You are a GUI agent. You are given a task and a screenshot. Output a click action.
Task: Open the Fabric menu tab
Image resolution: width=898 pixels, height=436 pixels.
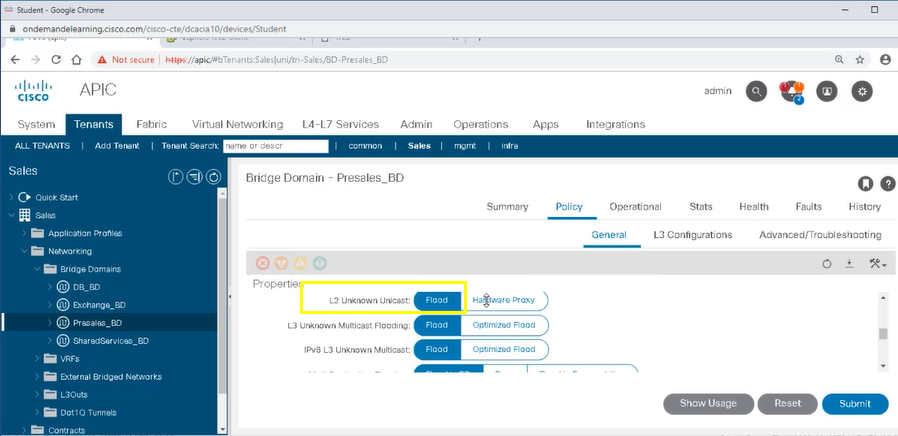[152, 124]
